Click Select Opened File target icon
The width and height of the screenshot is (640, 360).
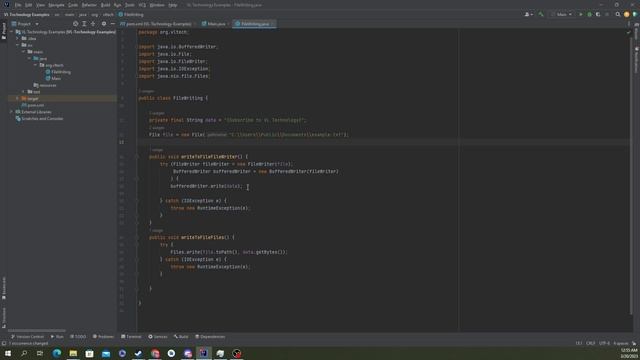point(76,24)
